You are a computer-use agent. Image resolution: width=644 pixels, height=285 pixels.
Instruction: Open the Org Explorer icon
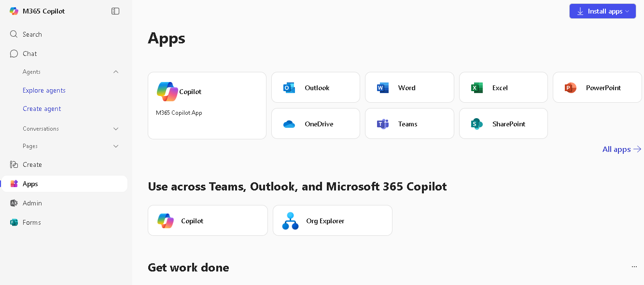pyautogui.click(x=291, y=221)
